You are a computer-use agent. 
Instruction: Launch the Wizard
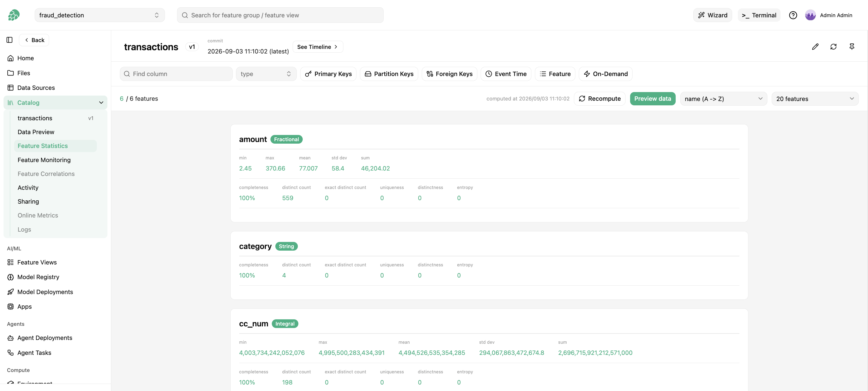[712, 15]
